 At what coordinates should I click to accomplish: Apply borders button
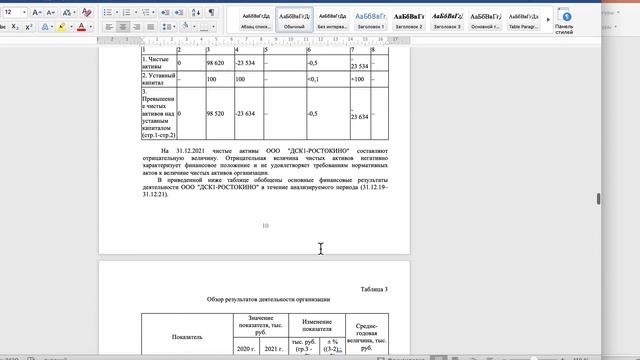[x=204, y=27]
